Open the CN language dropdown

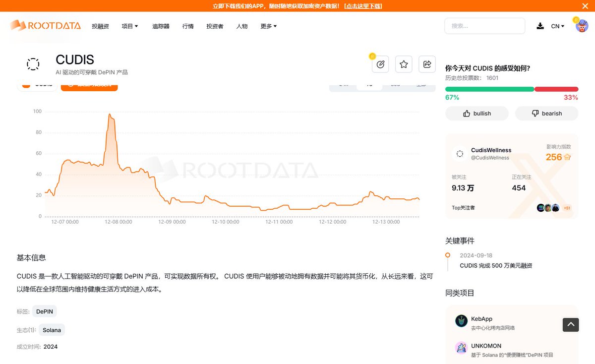[558, 26]
